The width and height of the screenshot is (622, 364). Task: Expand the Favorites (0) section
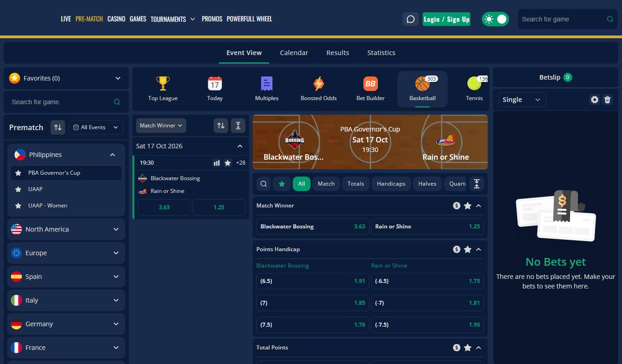[x=66, y=78]
